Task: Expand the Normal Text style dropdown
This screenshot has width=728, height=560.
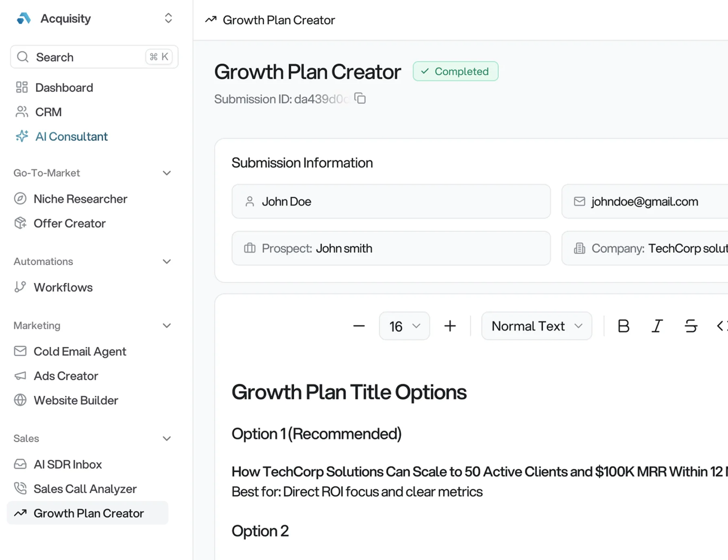Action: (536, 326)
